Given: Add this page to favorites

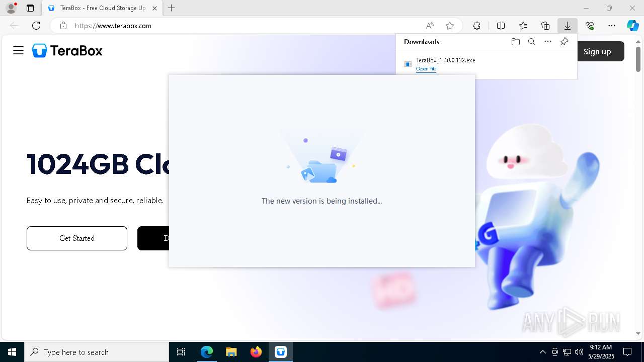Looking at the screenshot, I should (450, 26).
